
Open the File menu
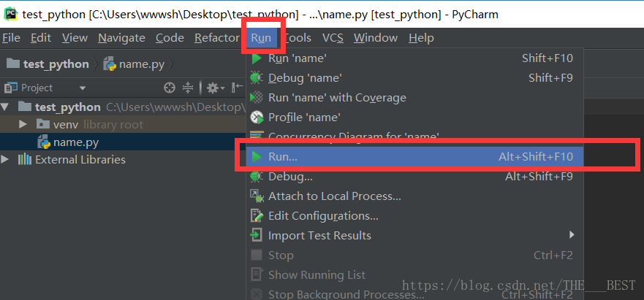(x=11, y=38)
